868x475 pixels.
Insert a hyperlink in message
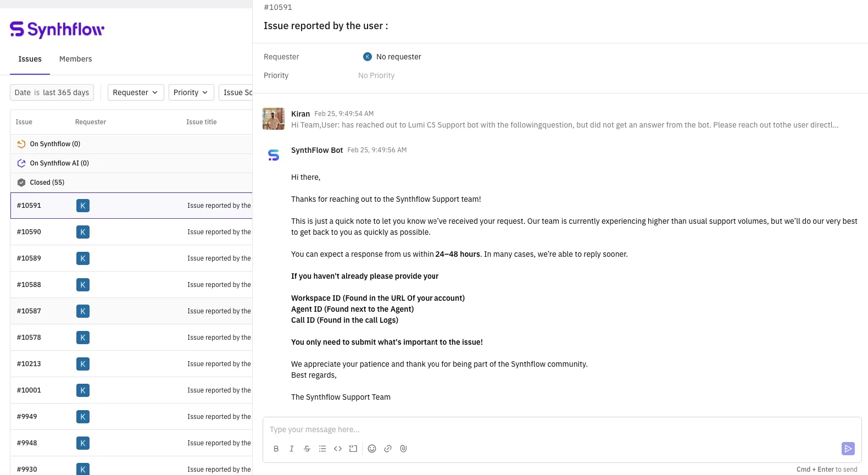(x=388, y=449)
